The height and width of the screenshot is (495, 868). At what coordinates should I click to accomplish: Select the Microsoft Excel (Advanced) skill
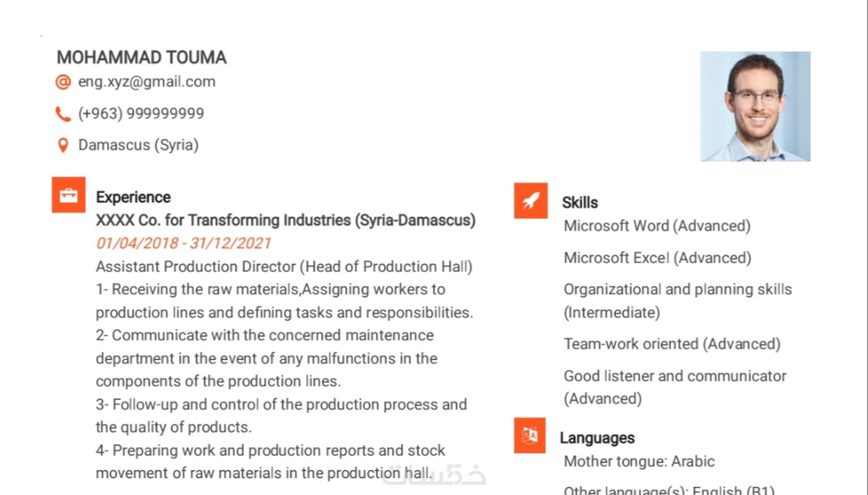[x=657, y=258]
